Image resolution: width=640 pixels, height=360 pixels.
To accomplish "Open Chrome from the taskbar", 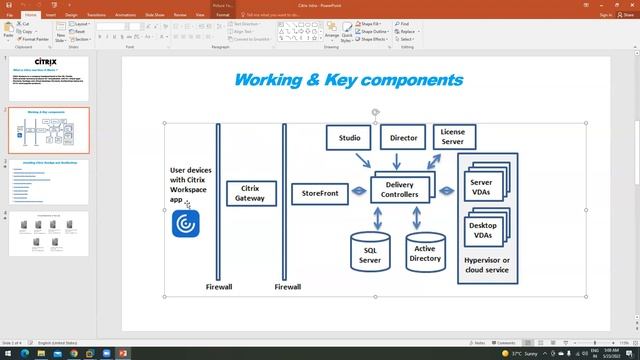I will (74, 353).
